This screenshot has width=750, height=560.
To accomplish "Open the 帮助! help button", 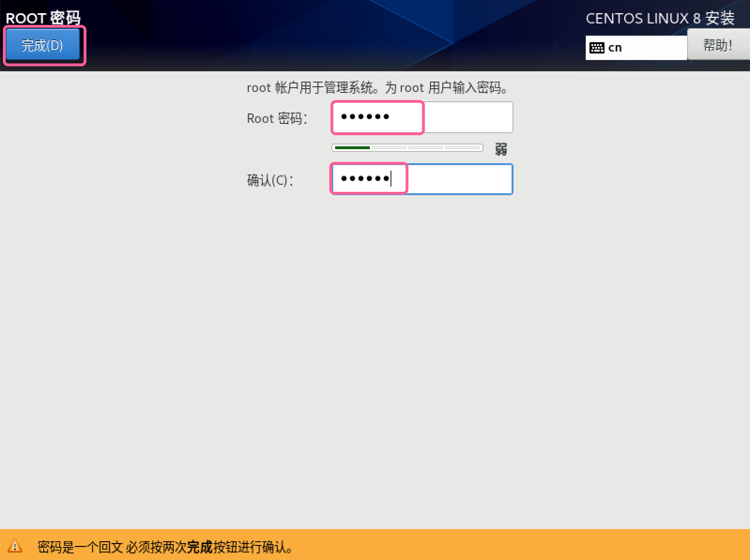I will point(718,45).
